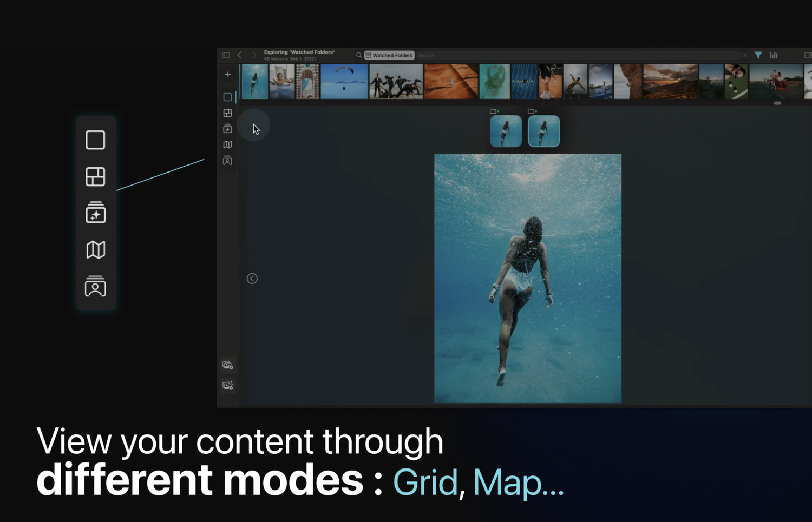Viewport: 812px width, 522px height.
Task: Click the plus icon above the view modes
Action: pyautogui.click(x=228, y=75)
